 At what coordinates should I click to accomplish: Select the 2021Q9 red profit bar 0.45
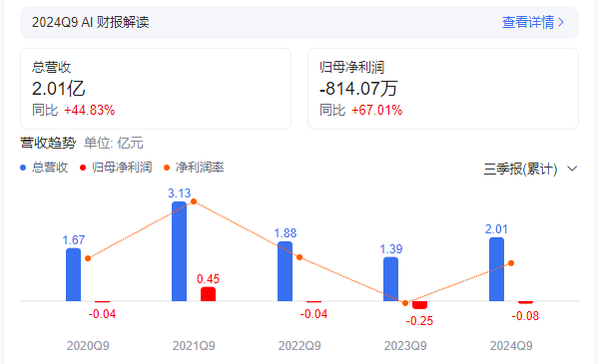[x=209, y=294]
